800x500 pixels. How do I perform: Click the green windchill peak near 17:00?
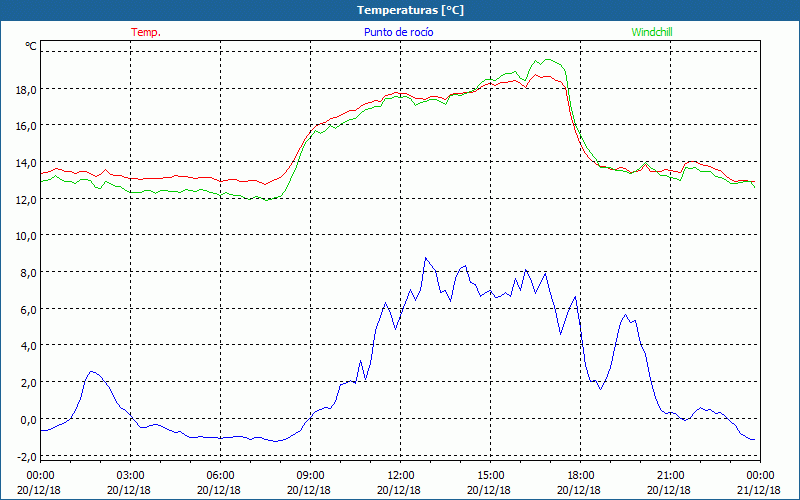[547, 60]
